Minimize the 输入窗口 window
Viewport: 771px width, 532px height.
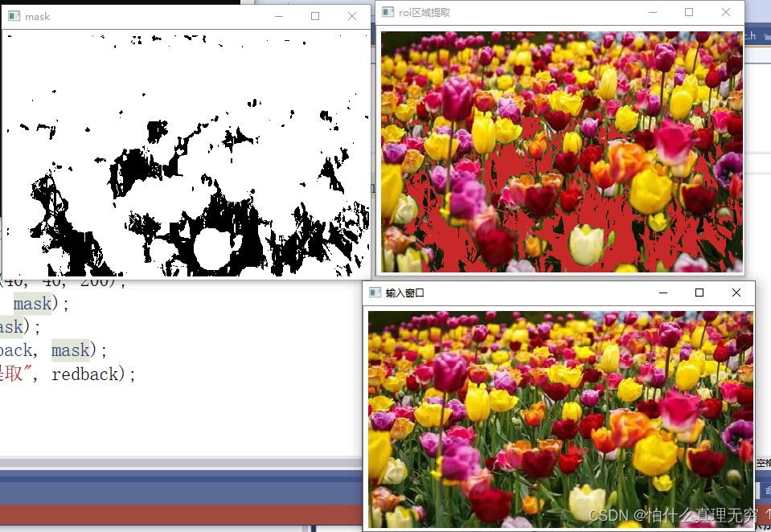coord(662,293)
